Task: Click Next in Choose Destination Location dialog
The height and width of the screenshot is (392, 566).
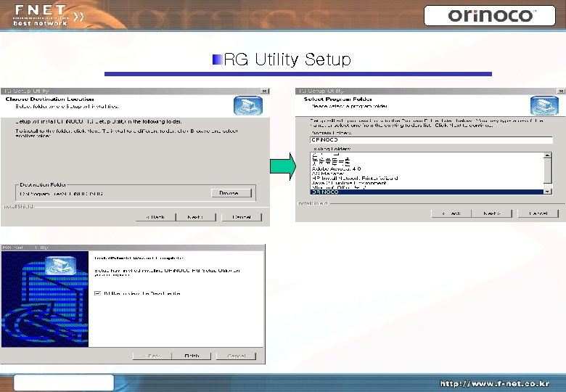Action: pos(196,217)
